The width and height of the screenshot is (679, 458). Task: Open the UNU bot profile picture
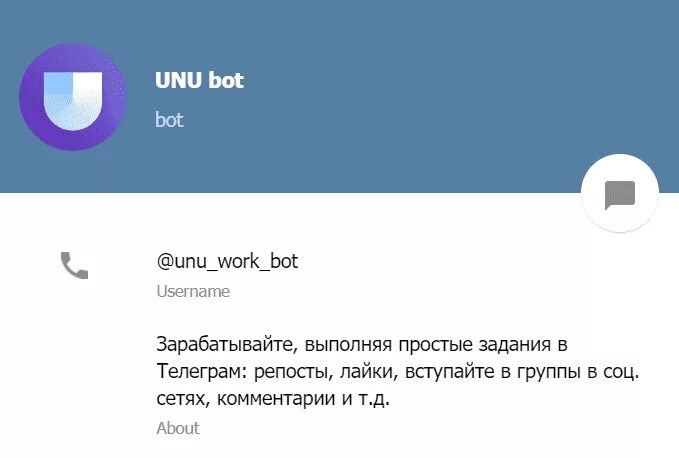pos(73,97)
